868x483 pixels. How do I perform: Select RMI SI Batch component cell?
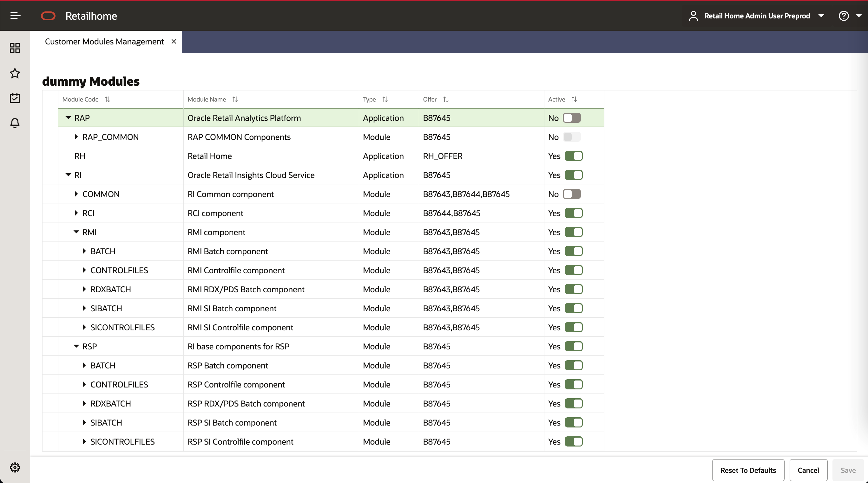[x=271, y=308]
